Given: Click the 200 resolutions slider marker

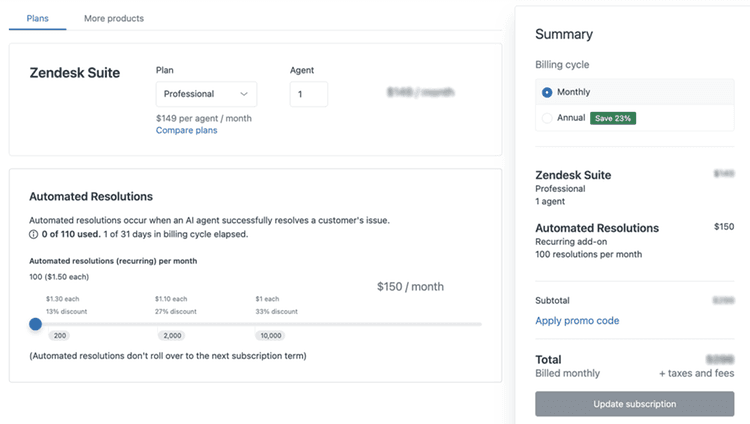Looking at the screenshot, I should (60, 335).
